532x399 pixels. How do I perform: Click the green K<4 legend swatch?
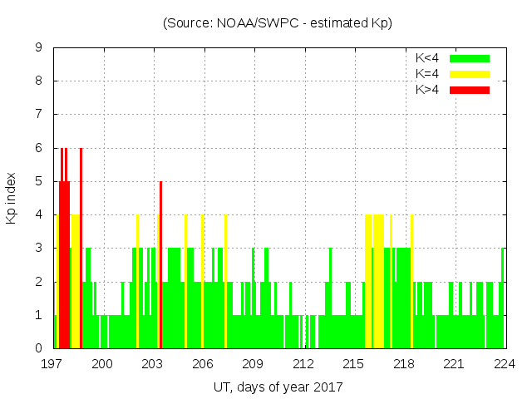coord(470,58)
